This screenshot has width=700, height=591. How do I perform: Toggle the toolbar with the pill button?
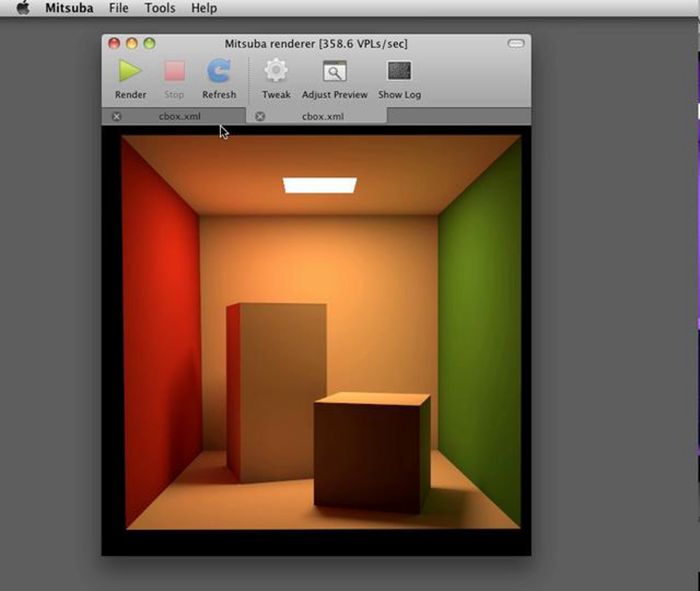click(516, 43)
